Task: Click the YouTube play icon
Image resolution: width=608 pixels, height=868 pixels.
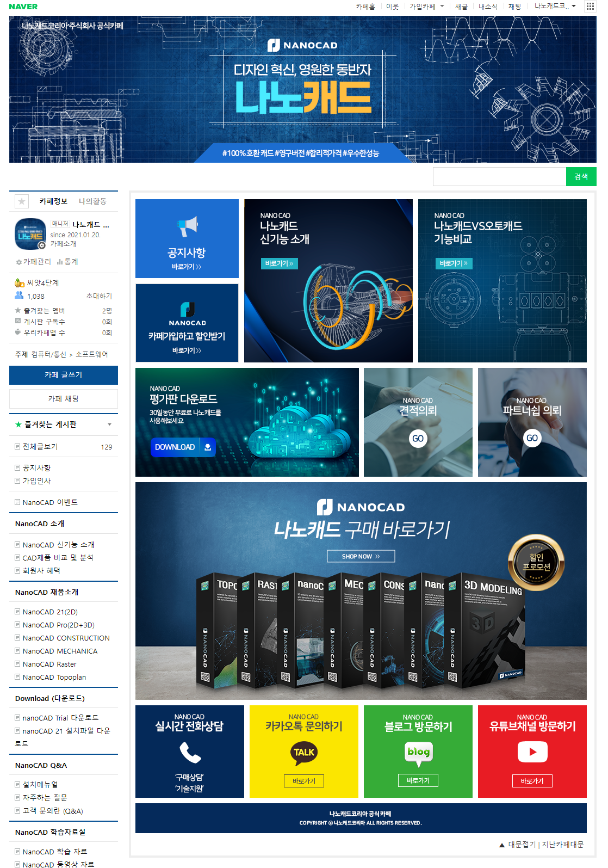Action: (x=532, y=752)
